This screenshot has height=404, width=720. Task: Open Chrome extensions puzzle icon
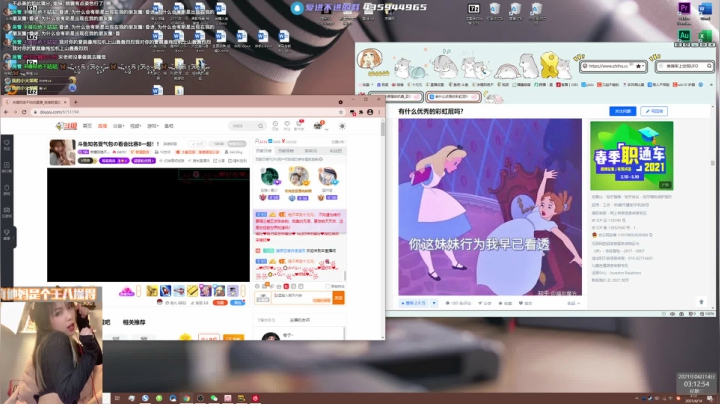361,112
